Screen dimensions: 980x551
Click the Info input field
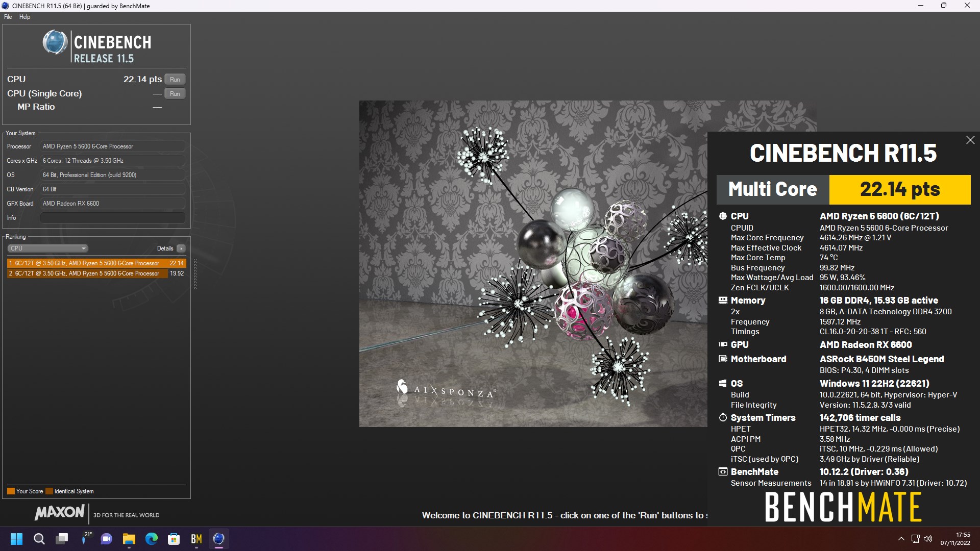click(x=113, y=218)
